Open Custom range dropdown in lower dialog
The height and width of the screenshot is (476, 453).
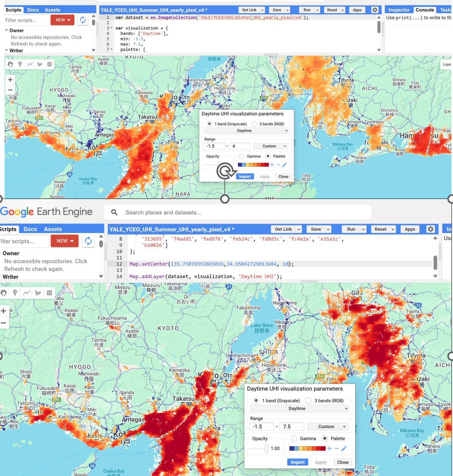329,427
